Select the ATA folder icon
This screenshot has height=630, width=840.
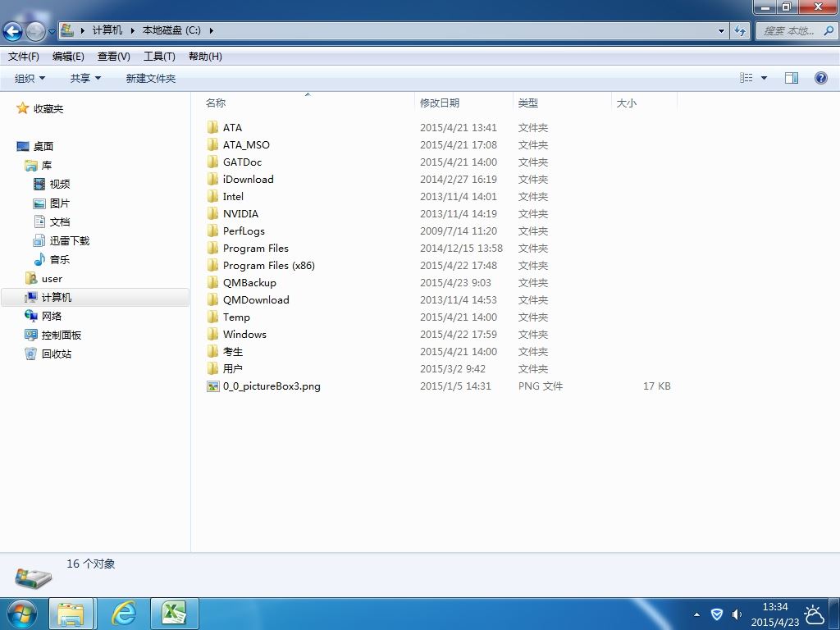tap(212, 127)
